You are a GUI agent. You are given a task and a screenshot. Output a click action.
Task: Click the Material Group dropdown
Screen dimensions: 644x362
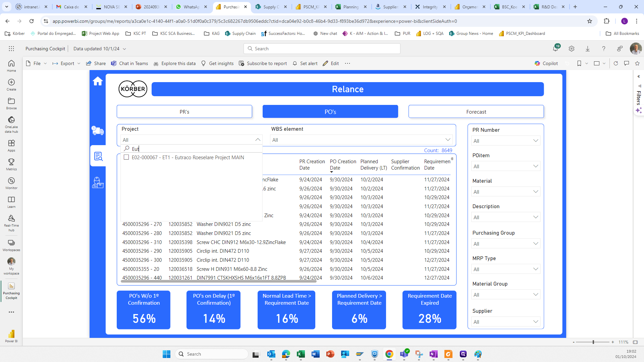506,295
